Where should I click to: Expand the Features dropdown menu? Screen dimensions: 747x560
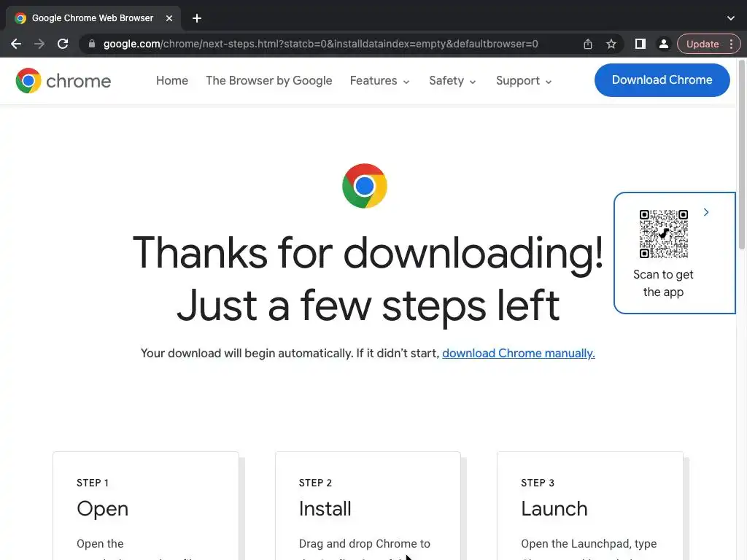tap(379, 80)
